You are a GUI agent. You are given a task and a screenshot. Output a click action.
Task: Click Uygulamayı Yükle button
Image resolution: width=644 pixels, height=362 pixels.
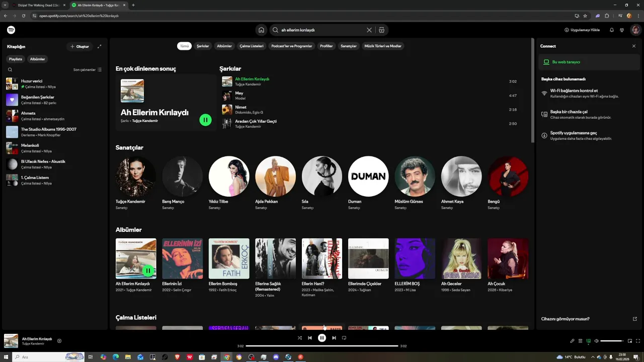pos(582,30)
